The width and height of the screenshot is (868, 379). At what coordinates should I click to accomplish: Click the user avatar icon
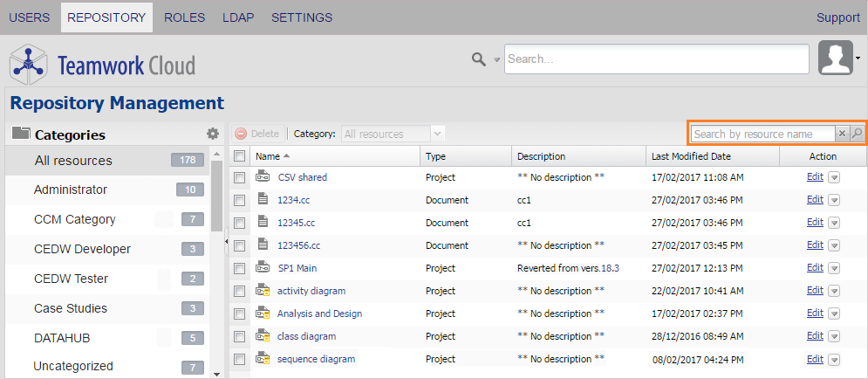click(836, 59)
